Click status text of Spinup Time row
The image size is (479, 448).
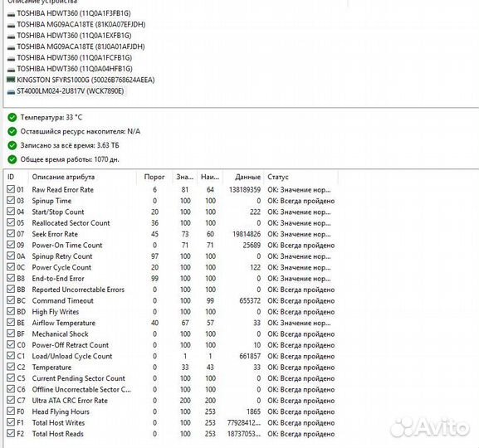[x=301, y=201]
